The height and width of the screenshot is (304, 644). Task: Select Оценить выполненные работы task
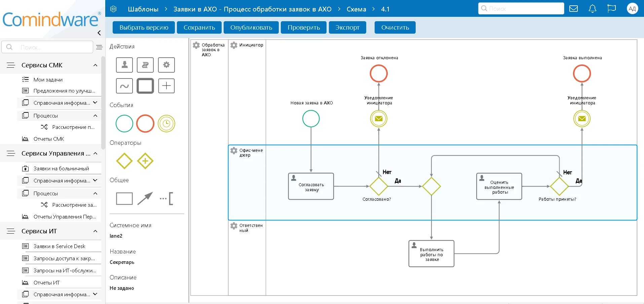[x=499, y=187]
